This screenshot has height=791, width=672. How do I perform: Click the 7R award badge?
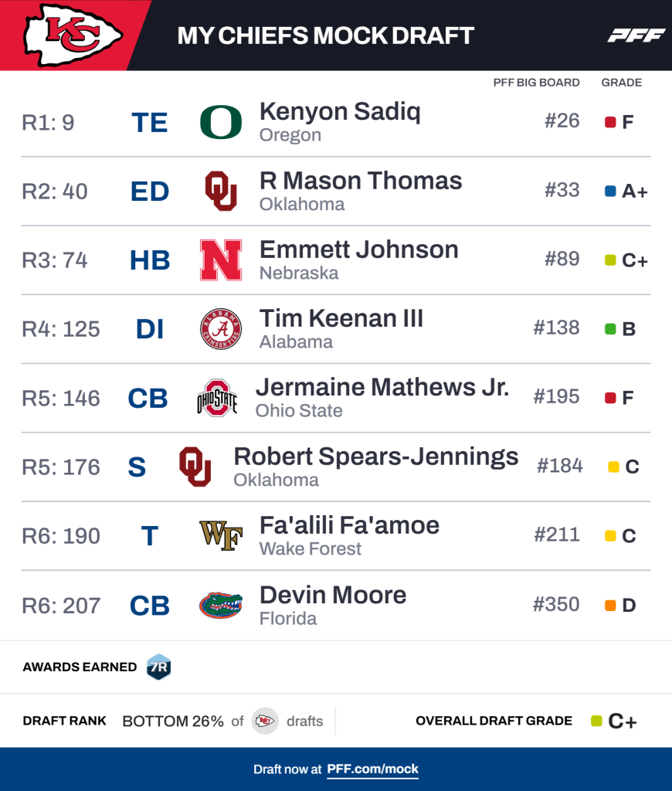pos(158,667)
